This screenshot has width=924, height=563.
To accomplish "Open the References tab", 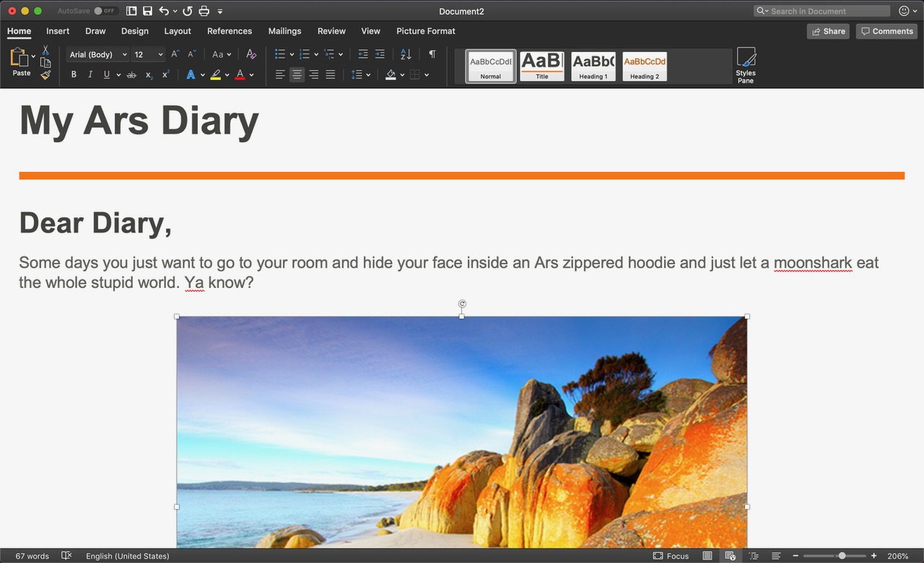I will (x=230, y=31).
